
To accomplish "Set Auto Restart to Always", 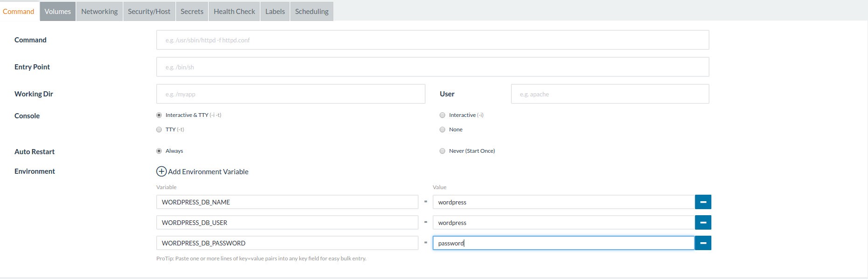I will (159, 151).
